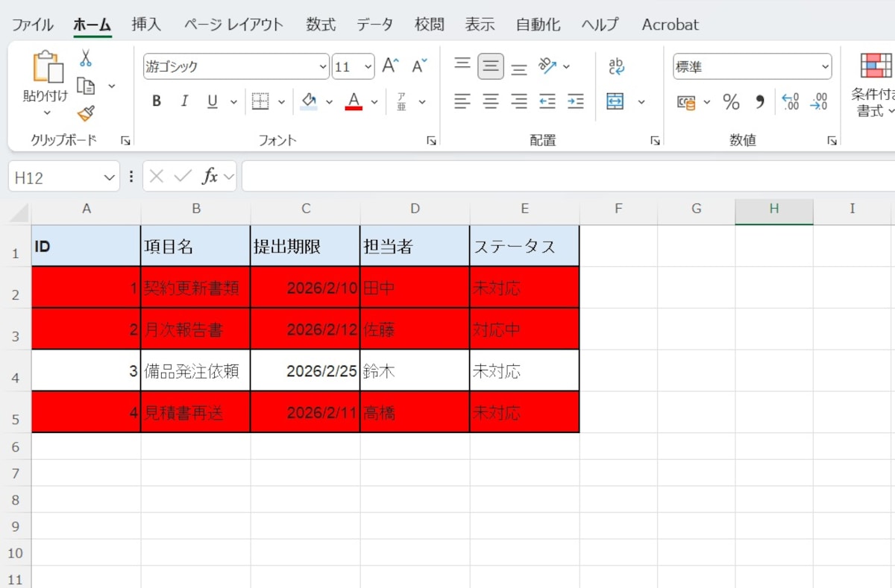Toggle underline formatting

(212, 101)
